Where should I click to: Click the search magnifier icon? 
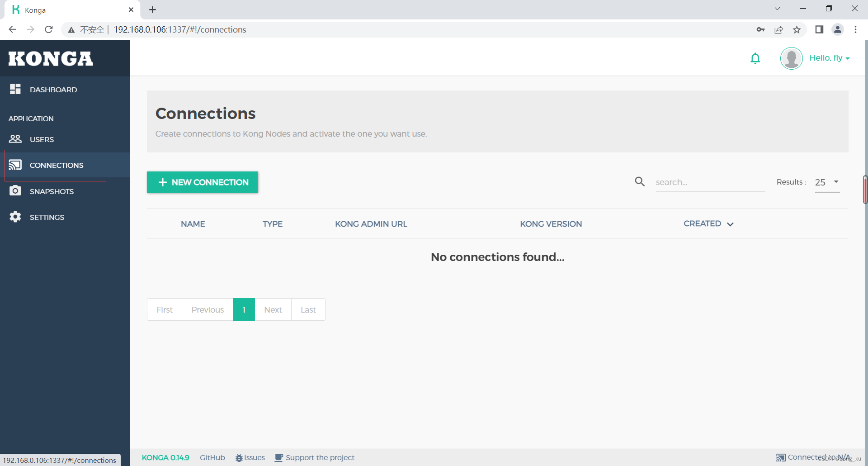click(639, 181)
